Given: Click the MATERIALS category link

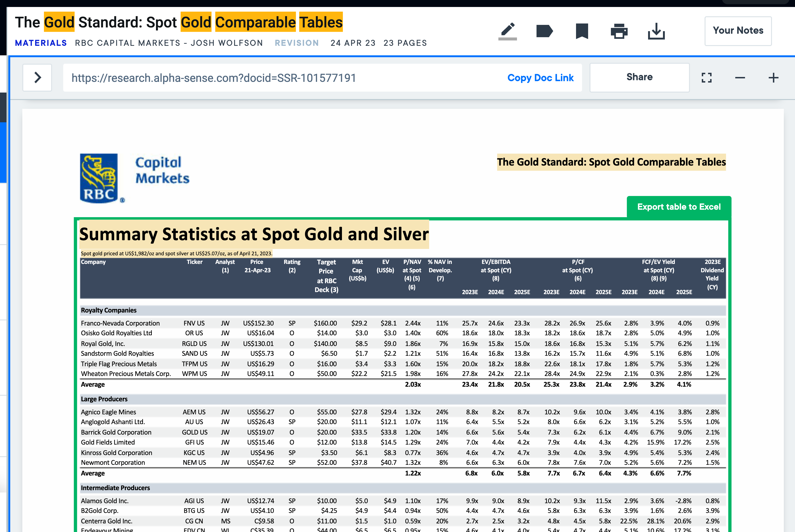Looking at the screenshot, I should point(41,43).
